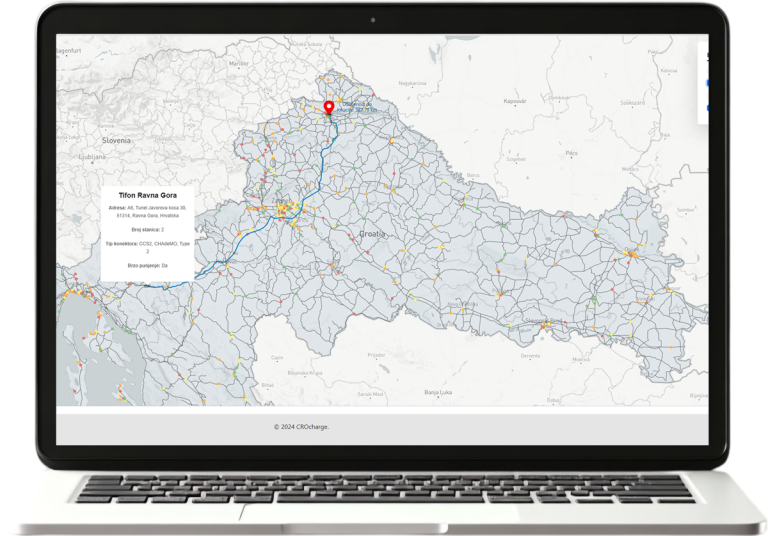Click the Pécs city label

[x=571, y=153]
